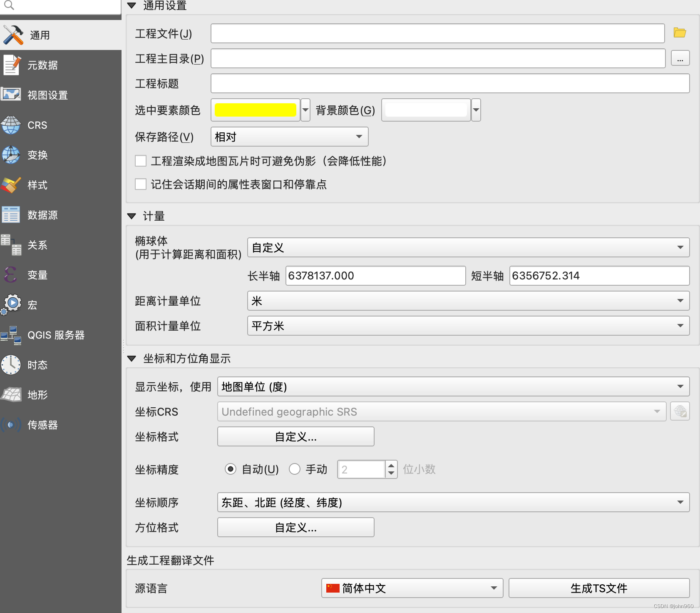Select the 关系 relations icon
The image size is (700, 613).
point(11,245)
